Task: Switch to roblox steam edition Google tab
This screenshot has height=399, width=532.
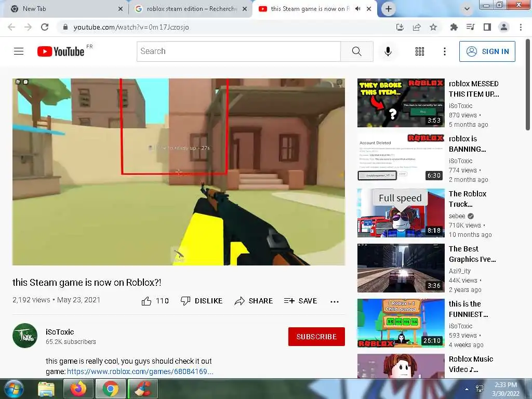Action: tap(192, 9)
